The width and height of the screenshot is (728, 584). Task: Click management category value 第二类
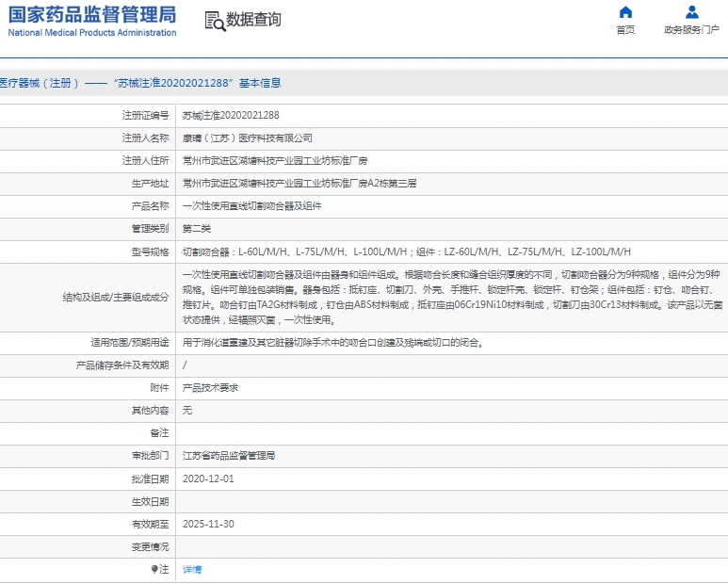[197, 228]
